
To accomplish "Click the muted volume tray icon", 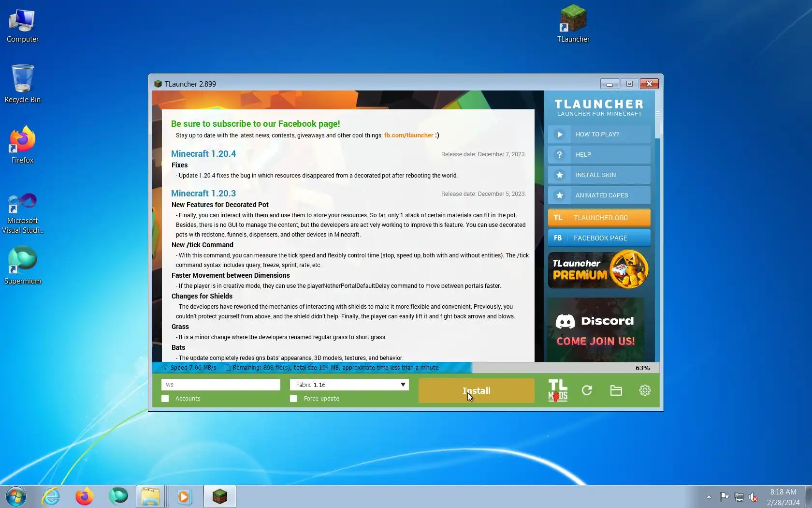I will [x=753, y=496].
